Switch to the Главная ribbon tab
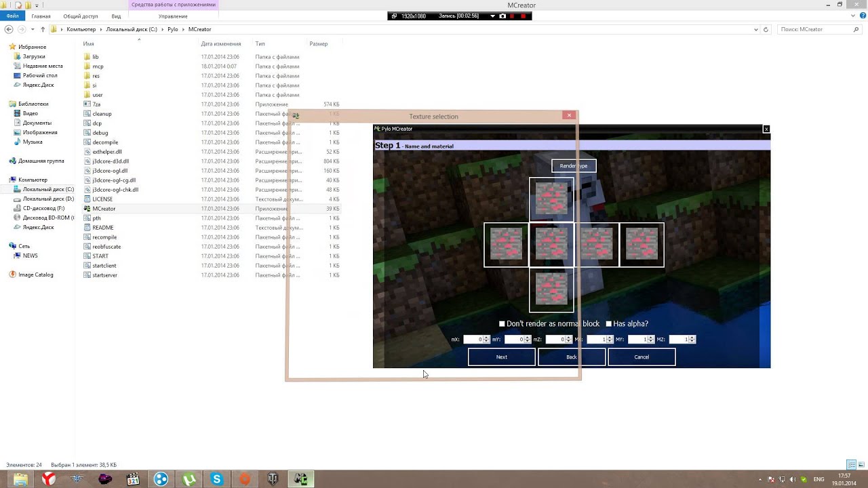 coord(41,16)
